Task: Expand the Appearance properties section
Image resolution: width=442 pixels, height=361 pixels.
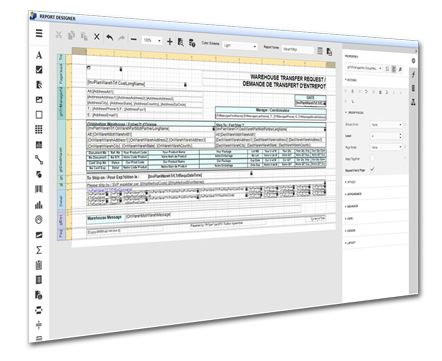Action: tap(353, 194)
